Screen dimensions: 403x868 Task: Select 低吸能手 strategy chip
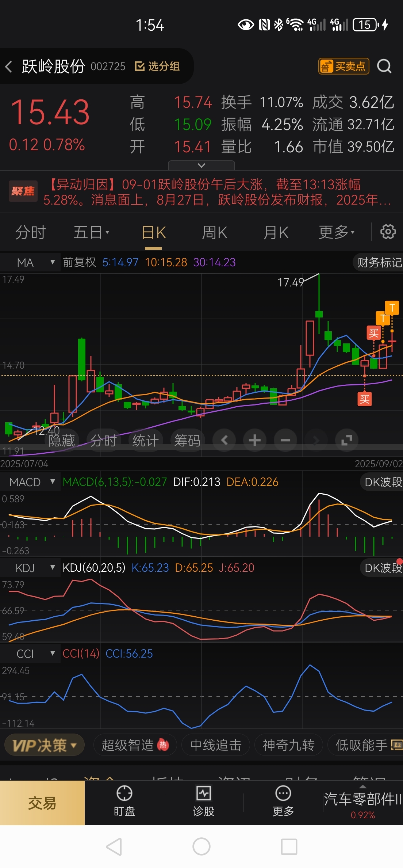(x=366, y=745)
